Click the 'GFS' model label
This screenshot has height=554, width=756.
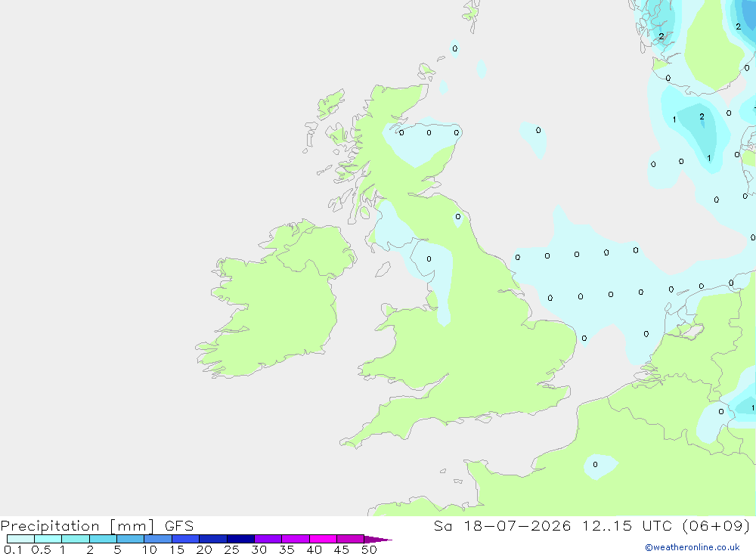[x=179, y=525]
